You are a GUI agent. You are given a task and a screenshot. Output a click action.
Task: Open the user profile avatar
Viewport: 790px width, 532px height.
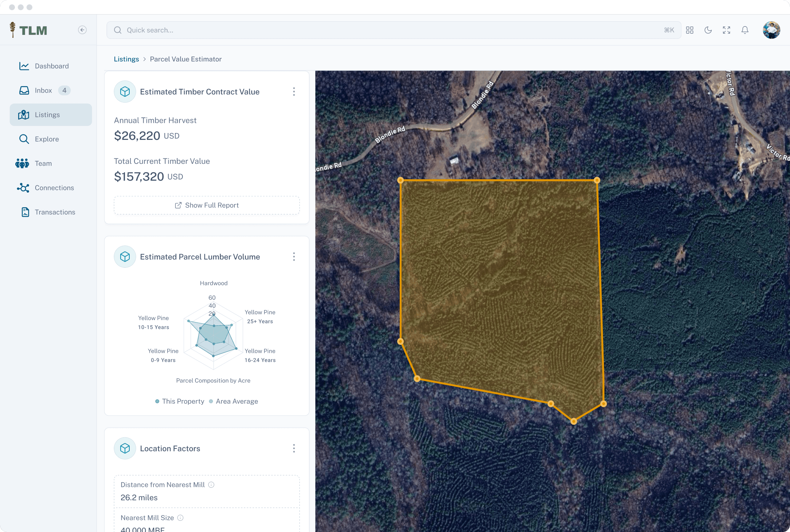click(771, 30)
